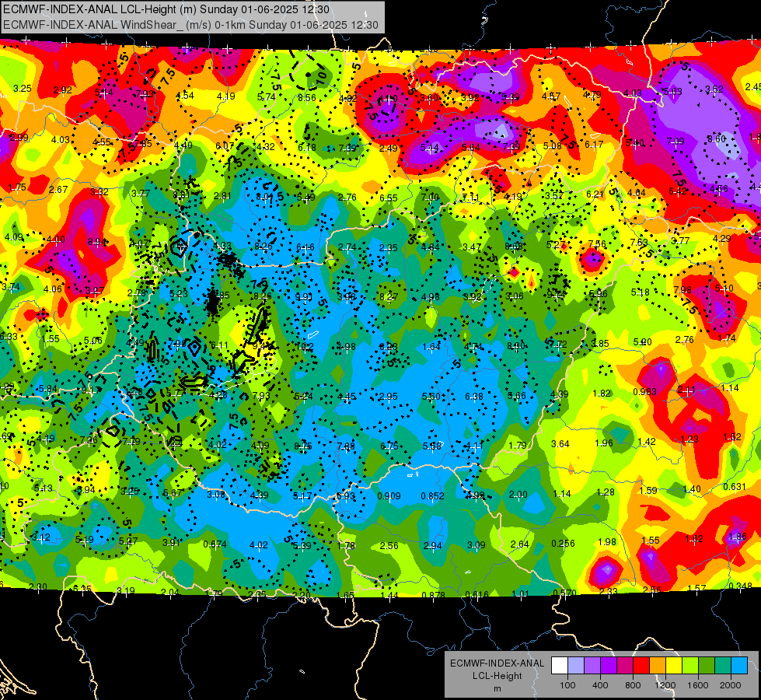Click the wind shear value '8.56'
The width and height of the screenshot is (761, 700).
coord(307,98)
